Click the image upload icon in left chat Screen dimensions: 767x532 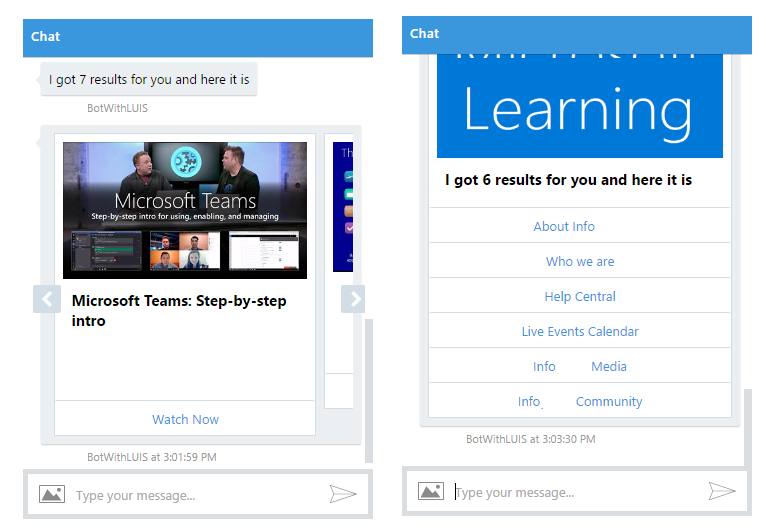52,494
